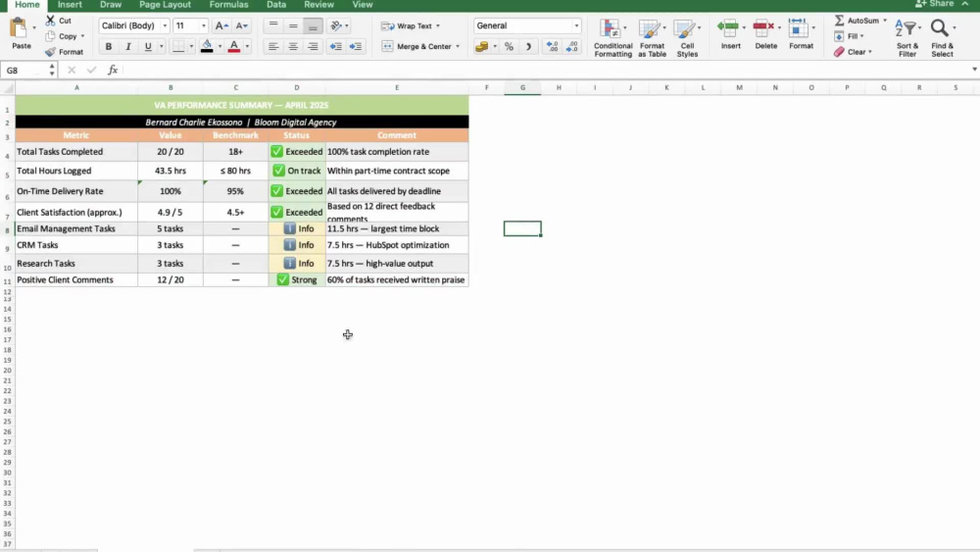This screenshot has width=980, height=552.
Task: Open Format as Table
Action: [652, 37]
